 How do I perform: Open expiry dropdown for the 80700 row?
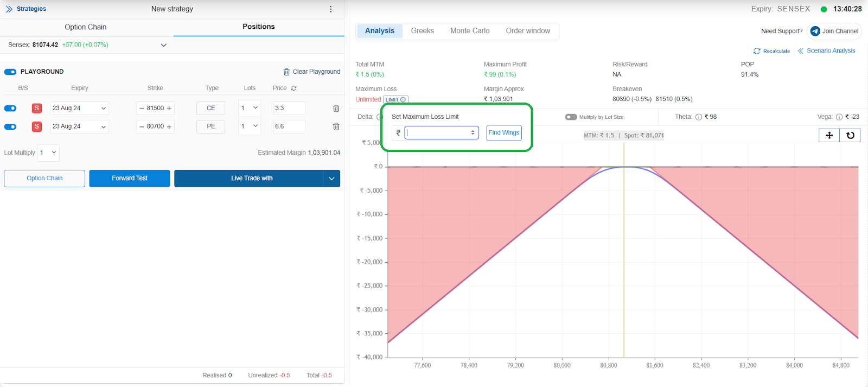[x=79, y=126]
